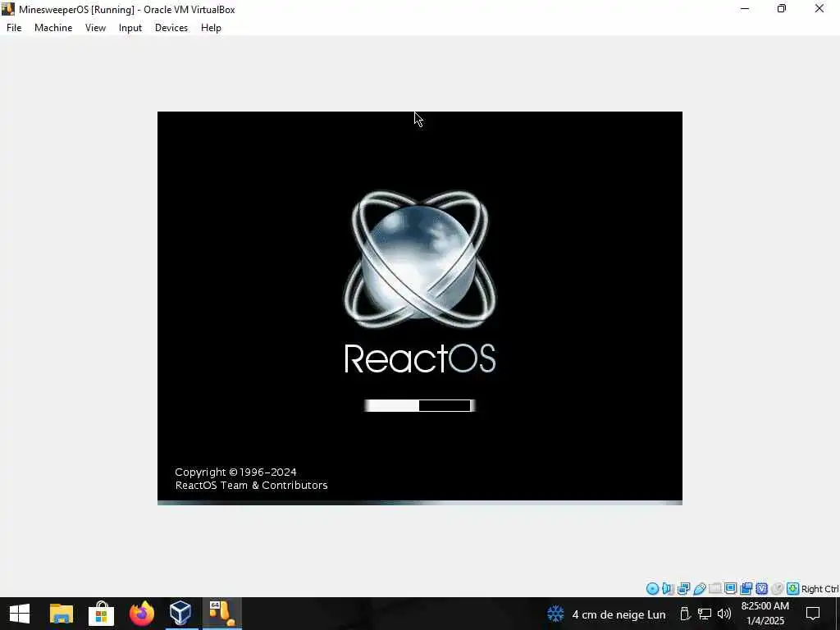The height and width of the screenshot is (630, 840).
Task: Click the recording status icon
Action: point(746,589)
